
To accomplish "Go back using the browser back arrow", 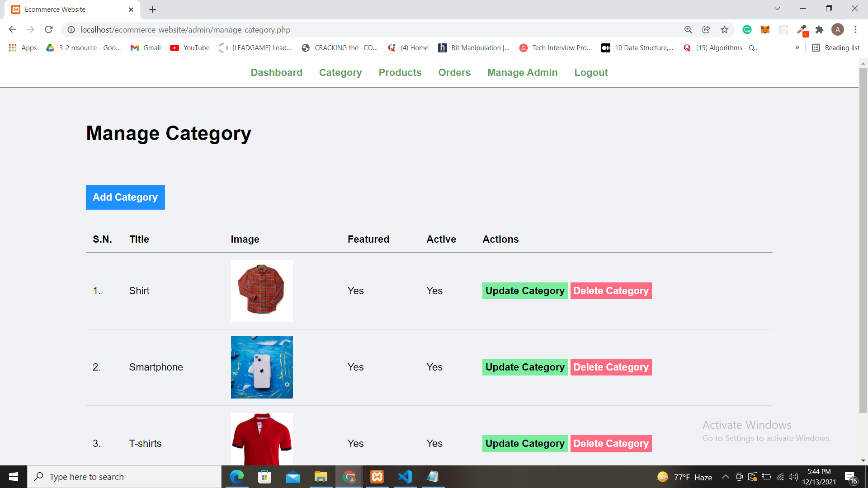I will [12, 29].
